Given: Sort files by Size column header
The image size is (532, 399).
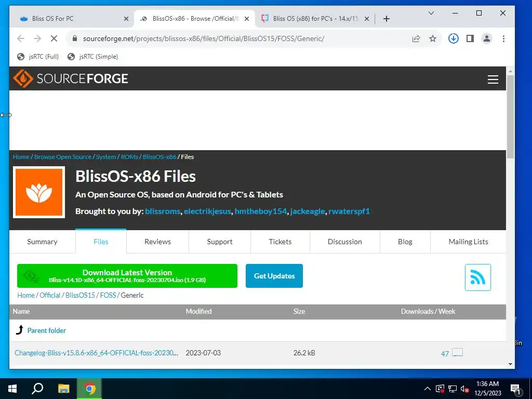Looking at the screenshot, I should (299, 311).
